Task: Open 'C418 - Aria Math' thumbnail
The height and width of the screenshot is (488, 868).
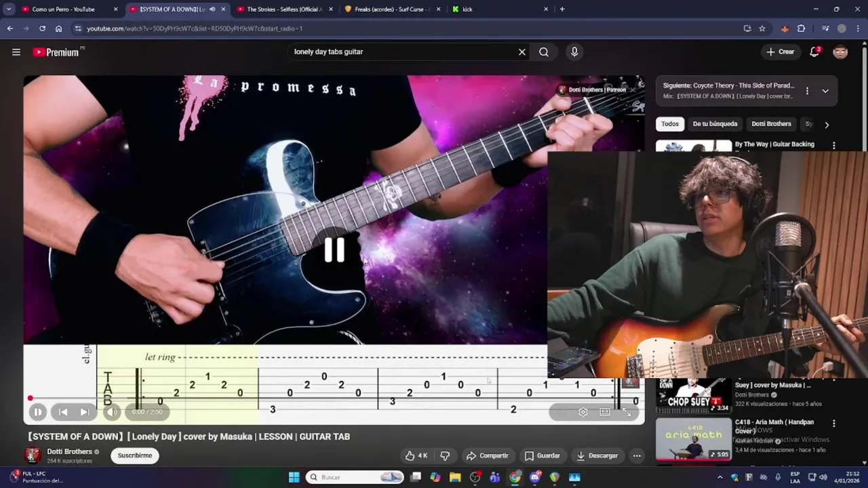Action: pos(693,439)
